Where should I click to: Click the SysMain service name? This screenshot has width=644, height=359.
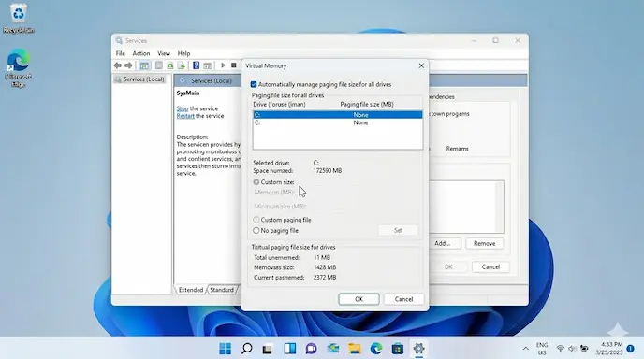tap(188, 93)
